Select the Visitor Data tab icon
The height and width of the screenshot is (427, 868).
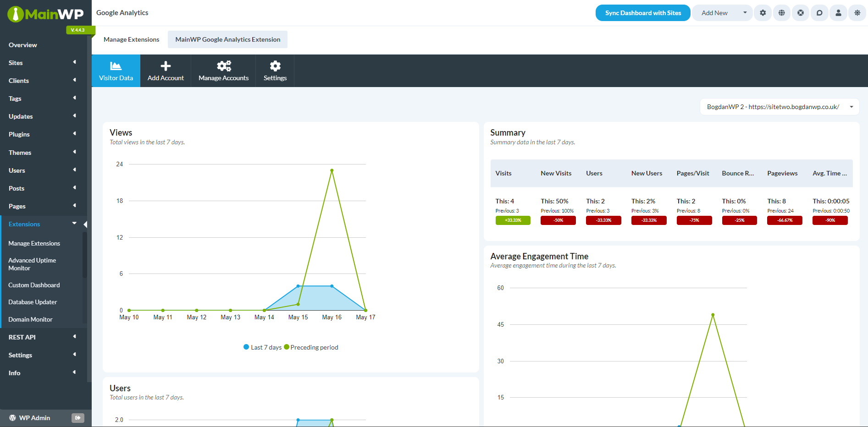[x=116, y=66]
